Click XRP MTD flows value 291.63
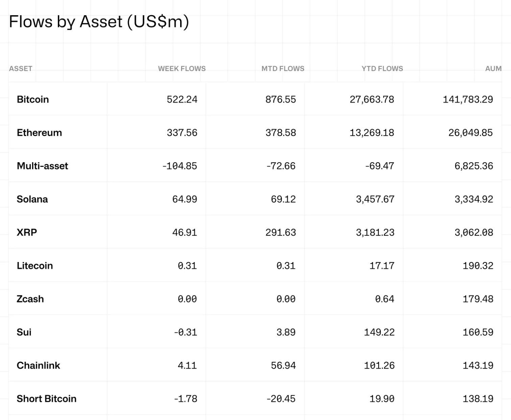Image resolution: width=511 pixels, height=420 pixels. [281, 232]
